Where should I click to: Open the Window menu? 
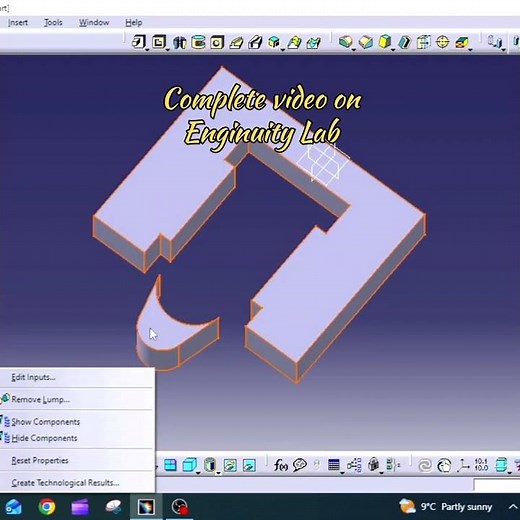(x=94, y=23)
